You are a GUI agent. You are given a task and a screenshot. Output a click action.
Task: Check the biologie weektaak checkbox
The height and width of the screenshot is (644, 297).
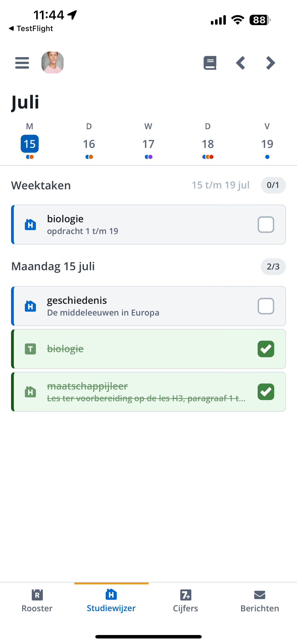[266, 225]
